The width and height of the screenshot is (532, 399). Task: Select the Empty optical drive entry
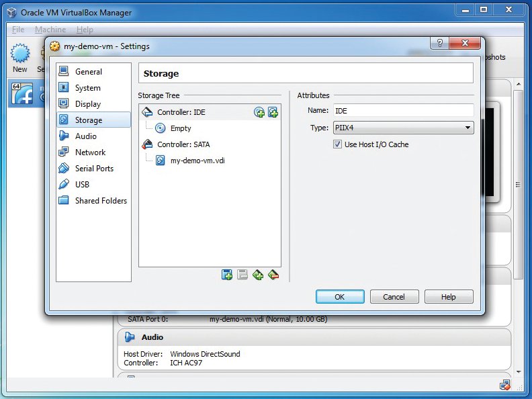pos(180,128)
